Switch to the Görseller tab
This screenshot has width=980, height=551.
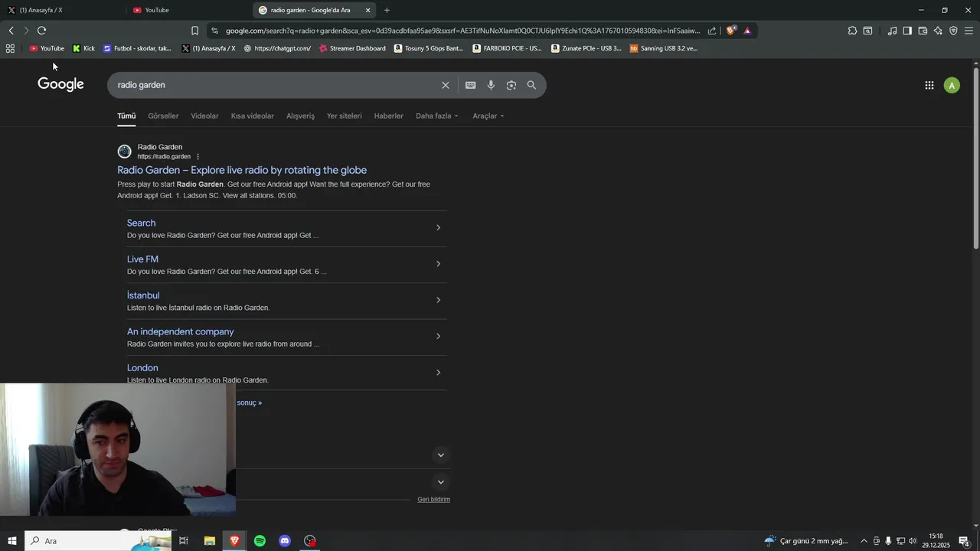tap(163, 116)
